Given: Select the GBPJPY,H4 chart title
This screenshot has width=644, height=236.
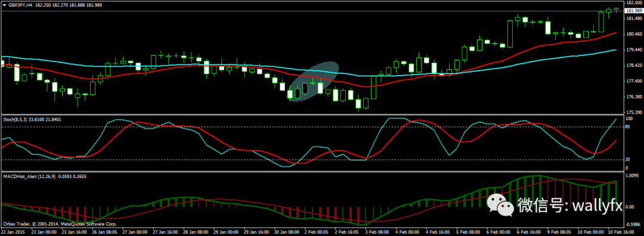Looking at the screenshot, I should [x=20, y=5].
